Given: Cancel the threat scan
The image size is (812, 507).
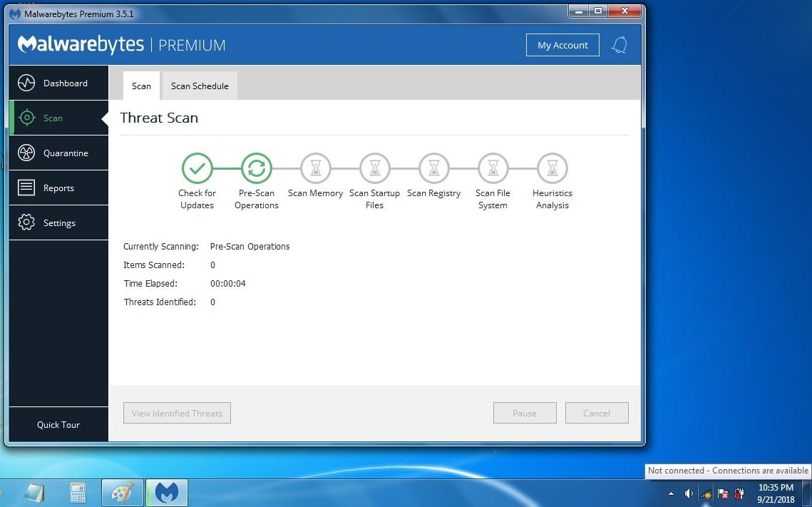Looking at the screenshot, I should pyautogui.click(x=597, y=414).
